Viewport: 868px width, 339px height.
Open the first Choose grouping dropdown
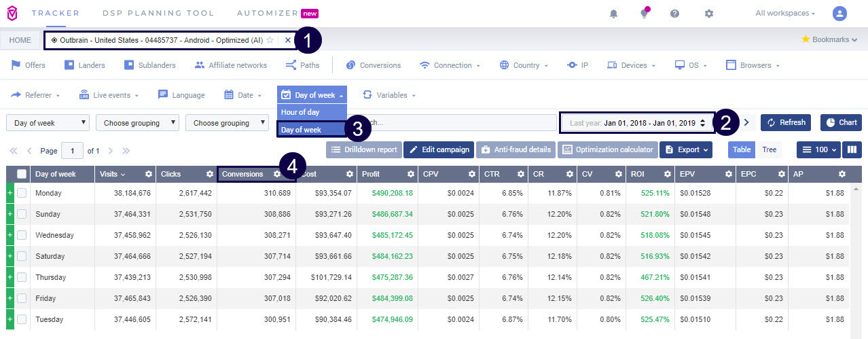point(137,123)
